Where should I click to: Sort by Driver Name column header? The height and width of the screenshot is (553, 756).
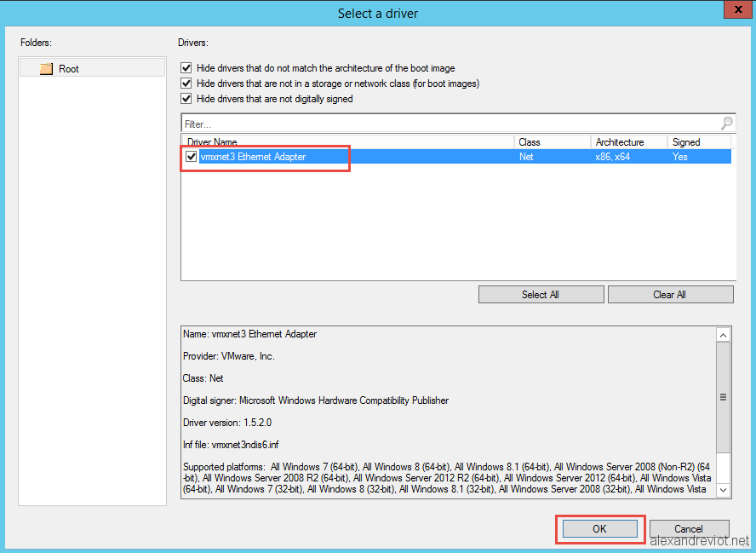tap(347, 141)
